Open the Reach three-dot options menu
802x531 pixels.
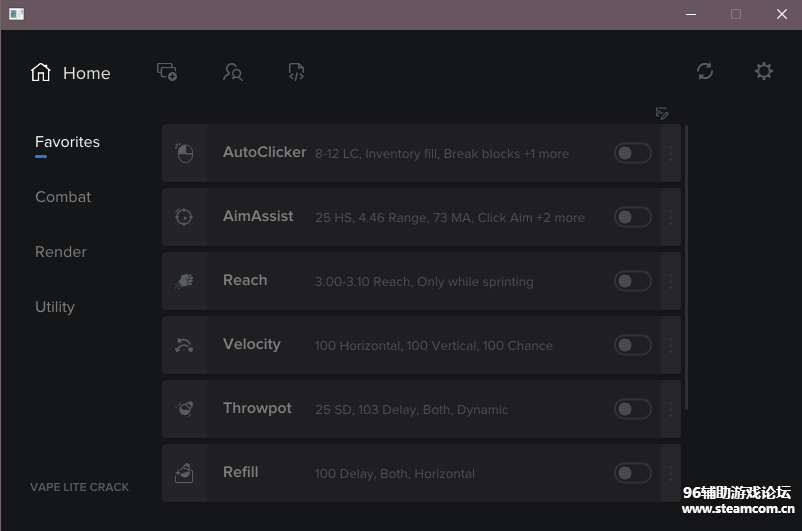click(x=670, y=281)
